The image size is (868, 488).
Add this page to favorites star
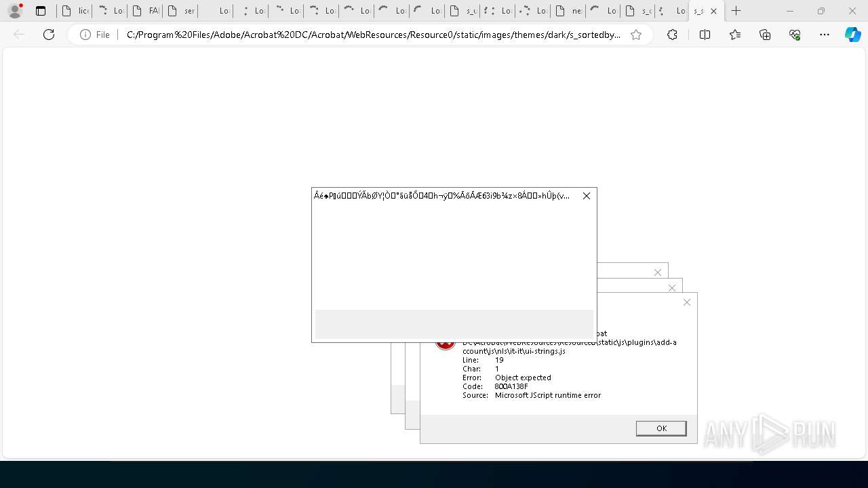636,35
